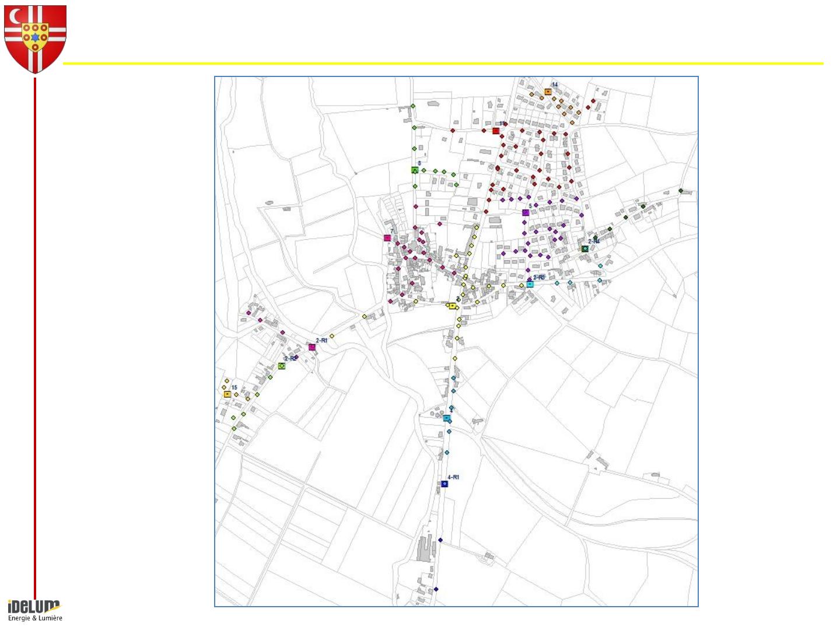Image resolution: width=840 pixels, height=630 pixels.
Task: Click the magenta square marker labeled 7
Action: (387, 238)
